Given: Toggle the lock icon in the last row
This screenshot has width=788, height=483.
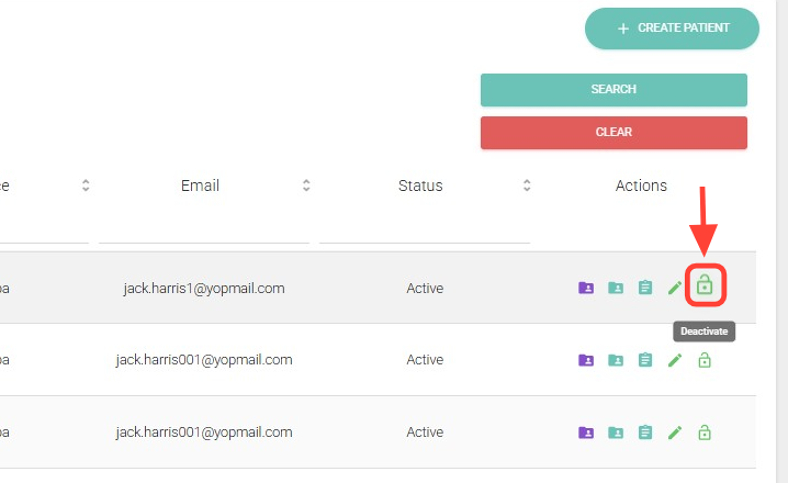Looking at the screenshot, I should [x=704, y=433].
